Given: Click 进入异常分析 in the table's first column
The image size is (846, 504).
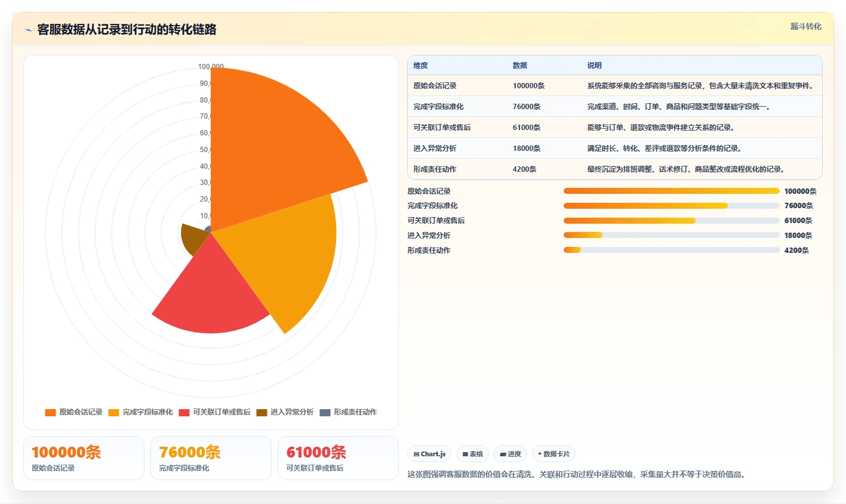Looking at the screenshot, I should point(435,149).
